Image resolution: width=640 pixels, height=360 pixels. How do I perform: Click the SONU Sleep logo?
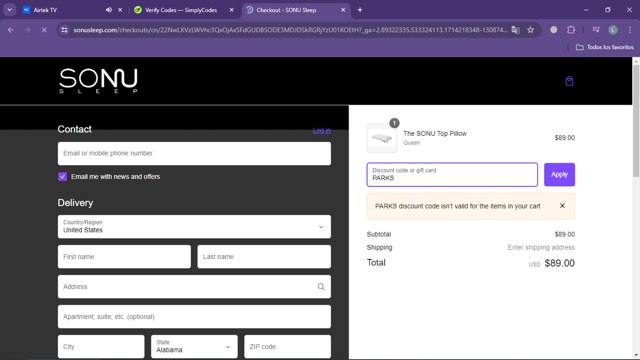coord(98,80)
